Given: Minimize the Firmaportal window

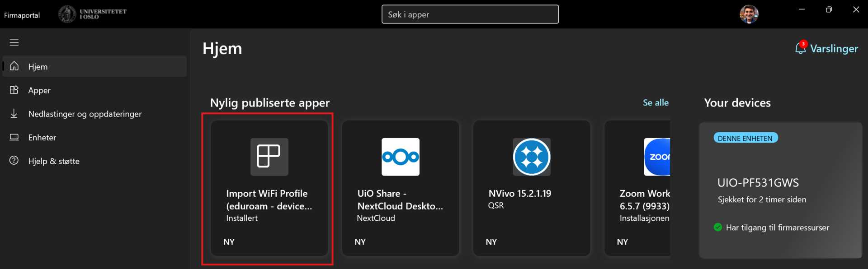Looking at the screenshot, I should tap(802, 9).
